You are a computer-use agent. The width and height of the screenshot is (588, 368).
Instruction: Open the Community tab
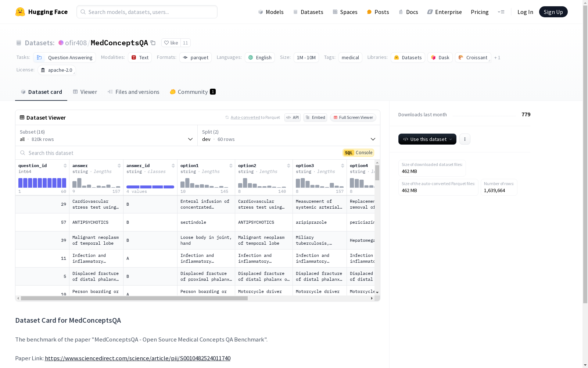click(x=193, y=92)
